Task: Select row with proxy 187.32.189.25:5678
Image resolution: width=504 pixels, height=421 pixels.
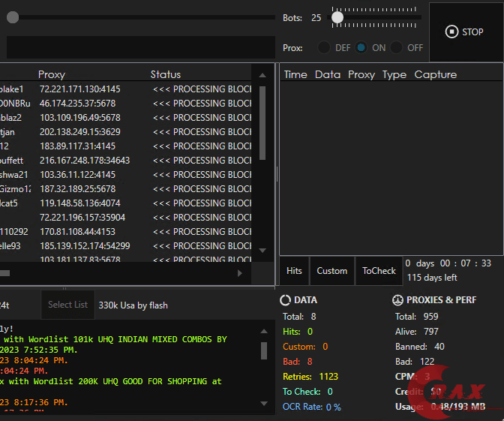Action: pyautogui.click(x=125, y=189)
